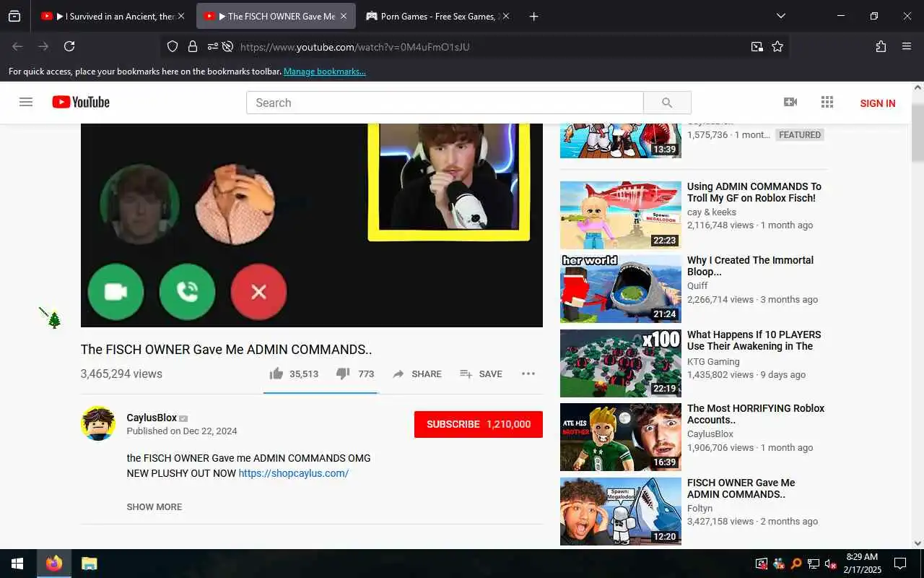This screenshot has width=924, height=578.
Task: Open the Firefox application menu
Action: [x=907, y=46]
